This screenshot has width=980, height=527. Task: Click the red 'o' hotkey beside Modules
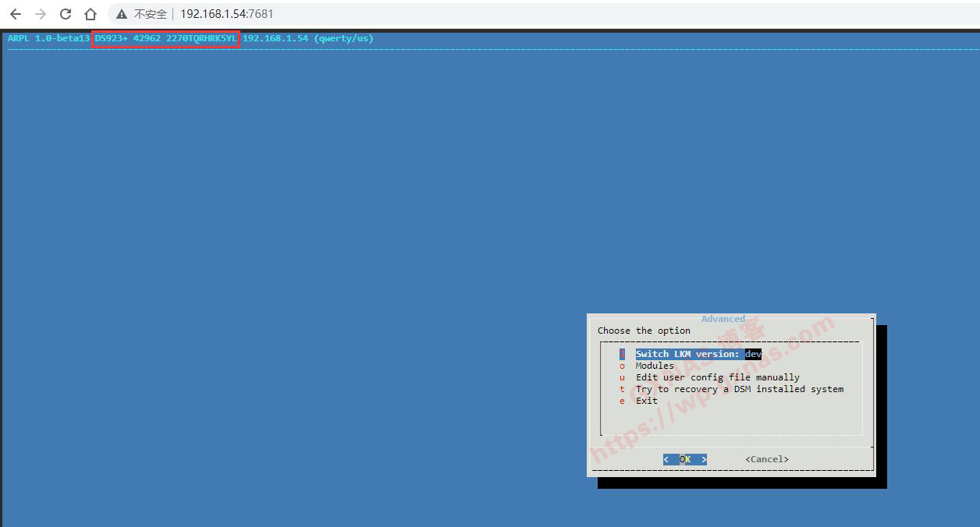[623, 366]
